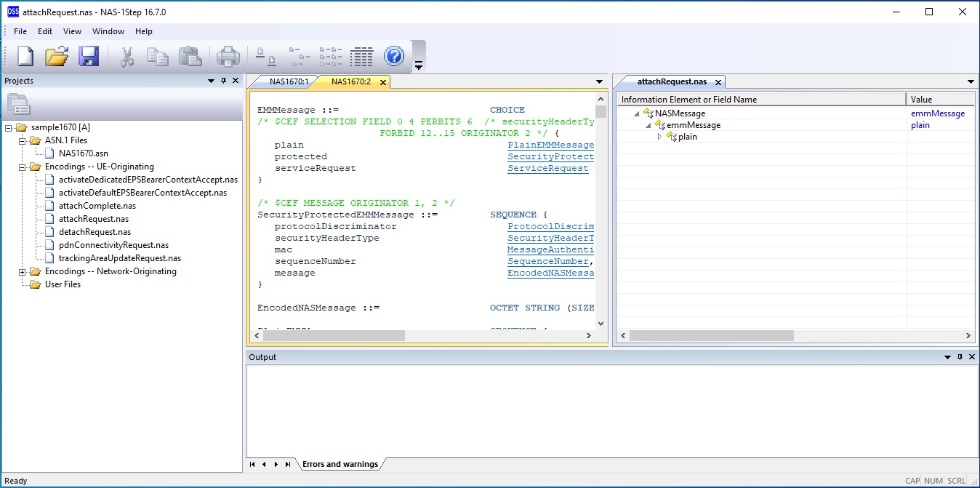Click the Print toolbar icon

point(228,56)
